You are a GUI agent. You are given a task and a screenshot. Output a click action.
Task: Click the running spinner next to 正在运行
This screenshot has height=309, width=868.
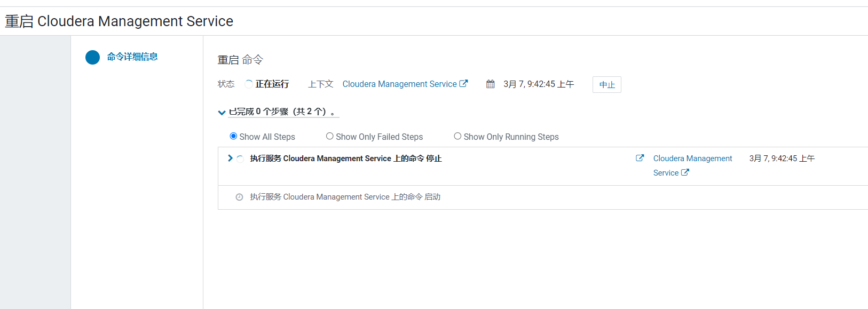(249, 84)
